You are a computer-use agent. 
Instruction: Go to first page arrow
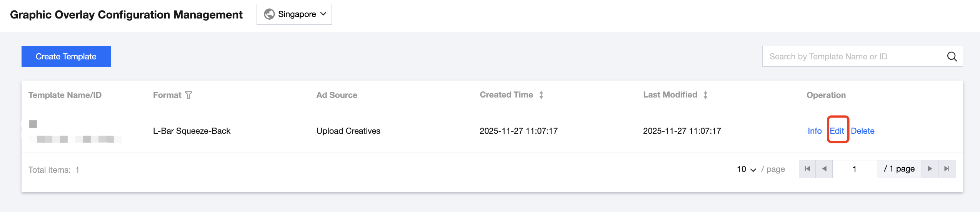807,169
